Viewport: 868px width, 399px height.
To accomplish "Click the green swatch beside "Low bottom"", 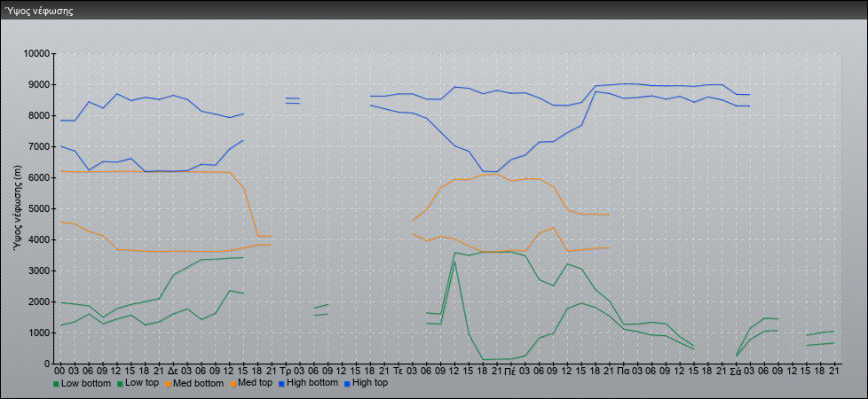I will coord(56,384).
